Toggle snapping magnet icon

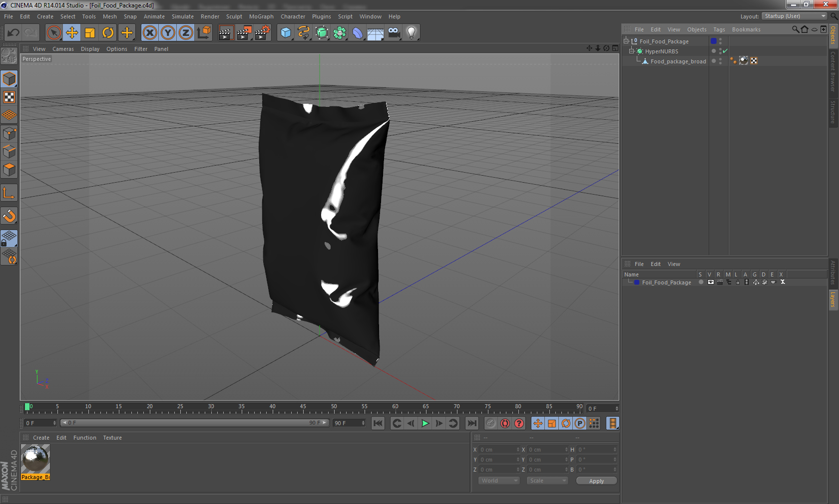[9, 216]
